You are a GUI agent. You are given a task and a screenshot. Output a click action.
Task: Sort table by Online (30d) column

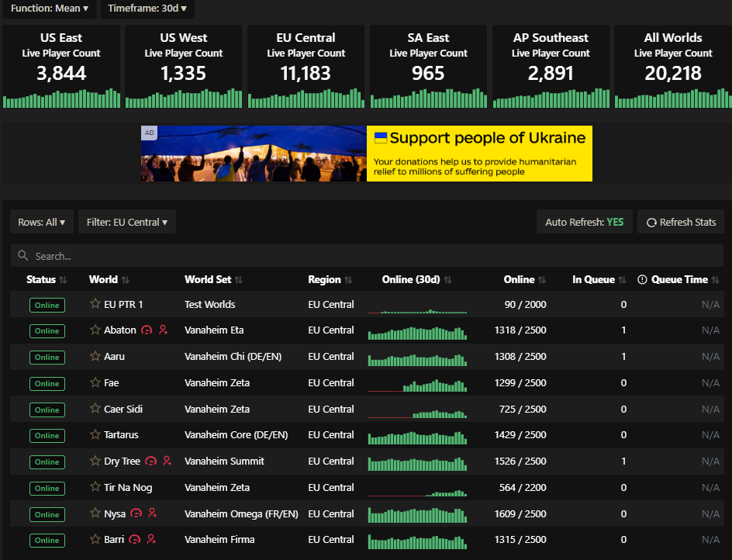[417, 279]
